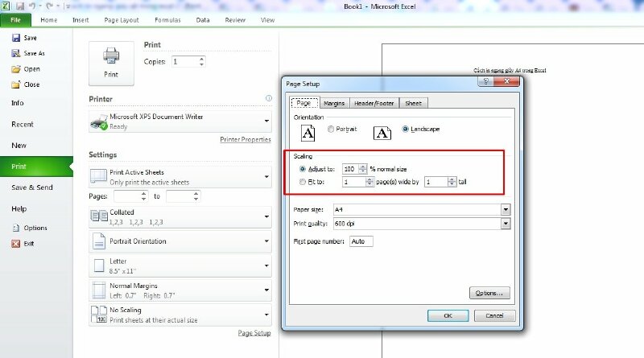Switch to Header/Footer tab
The image size is (644, 358).
pos(374,104)
